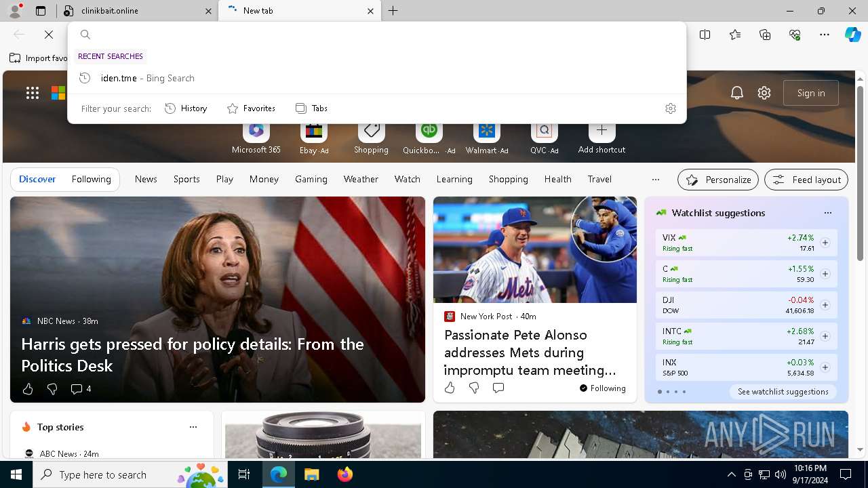Add C stock to watchlist
This screenshot has width=868, height=488.
click(825, 274)
